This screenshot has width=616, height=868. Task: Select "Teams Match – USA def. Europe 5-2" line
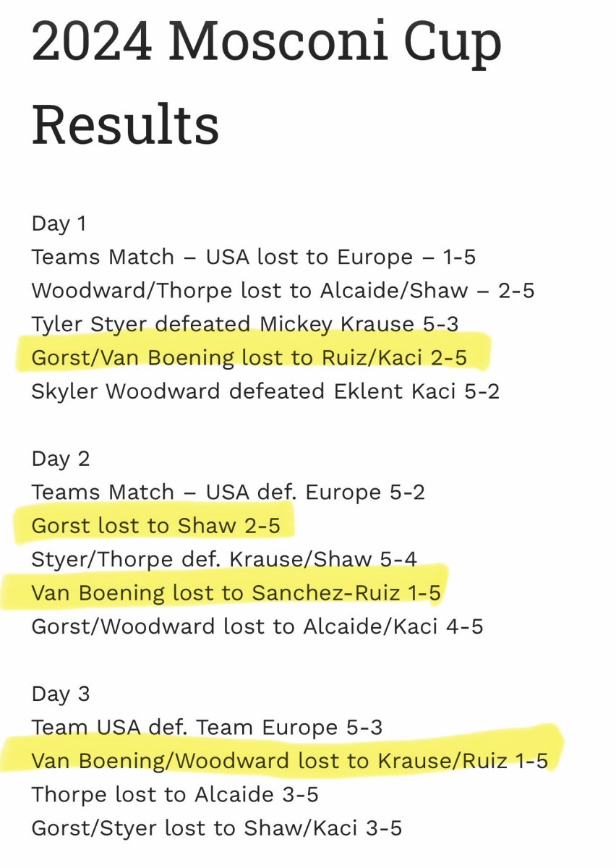point(228,493)
